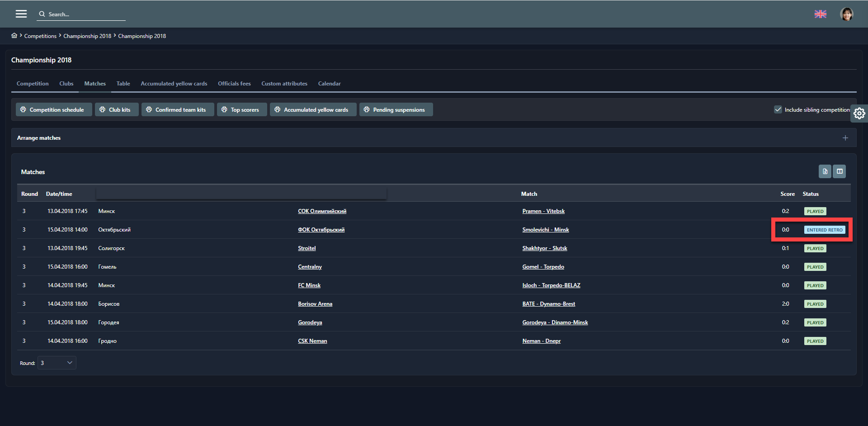
Task: Print the Competition schedule
Action: tap(53, 110)
